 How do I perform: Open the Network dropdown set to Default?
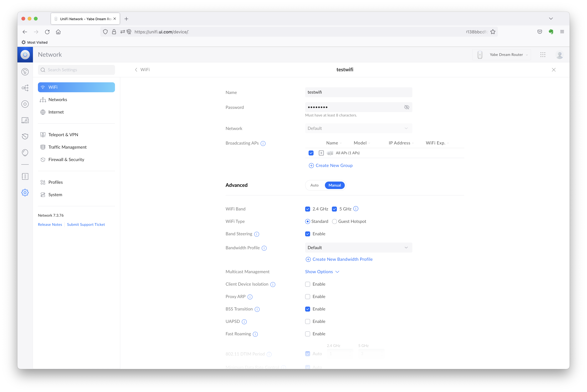click(358, 128)
